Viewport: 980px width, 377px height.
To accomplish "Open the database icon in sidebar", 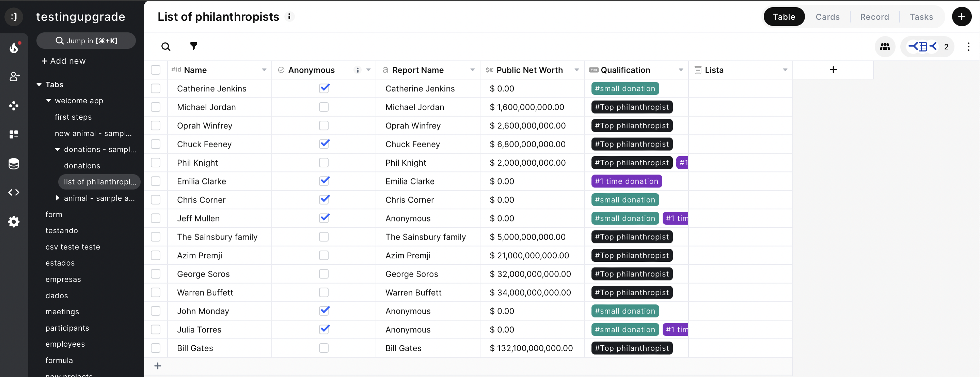I will pos(14,164).
